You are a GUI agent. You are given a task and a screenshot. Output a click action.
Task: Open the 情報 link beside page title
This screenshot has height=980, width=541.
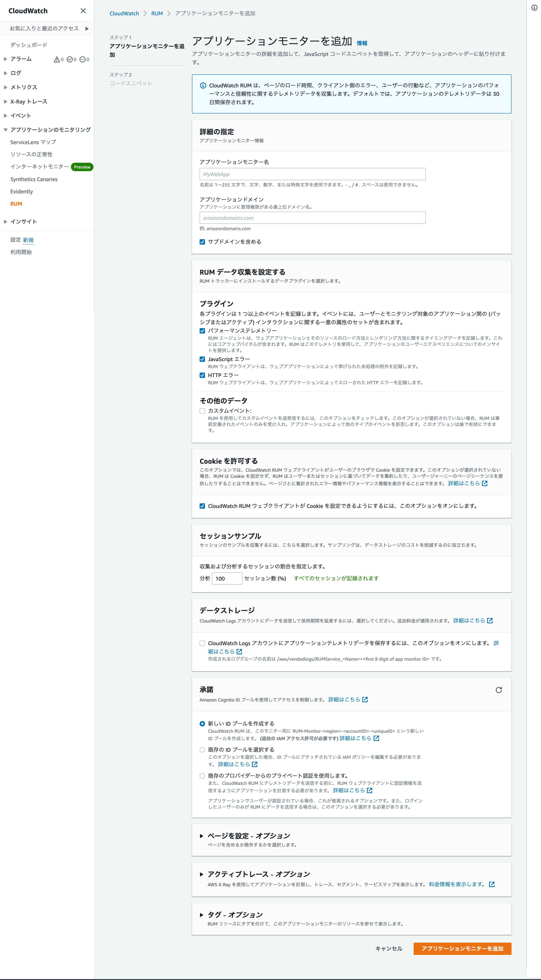point(362,43)
